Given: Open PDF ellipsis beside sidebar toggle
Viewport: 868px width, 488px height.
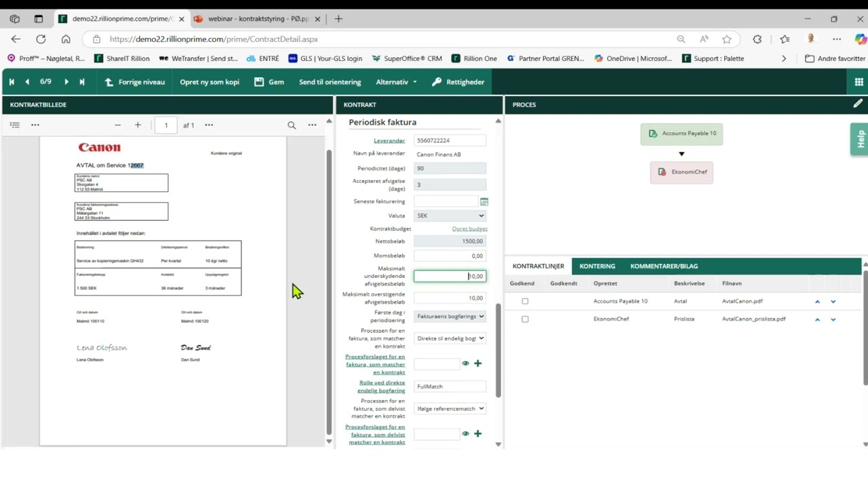Looking at the screenshot, I should (35, 125).
